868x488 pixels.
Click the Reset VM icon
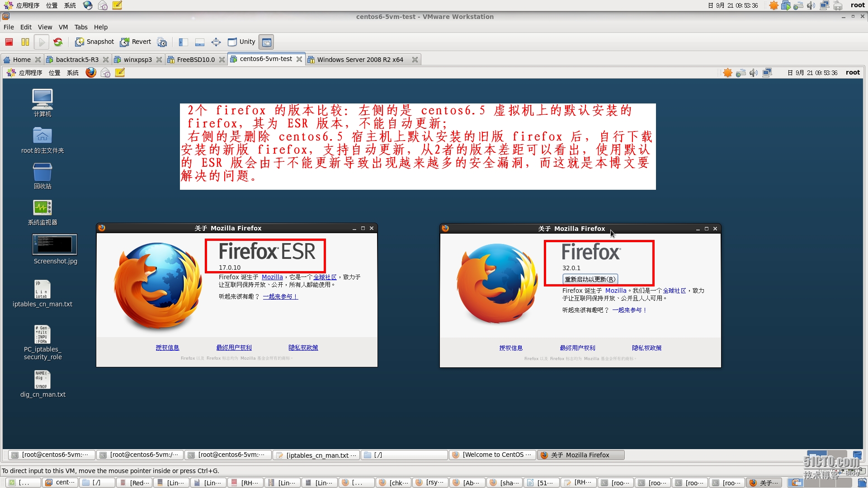point(58,42)
